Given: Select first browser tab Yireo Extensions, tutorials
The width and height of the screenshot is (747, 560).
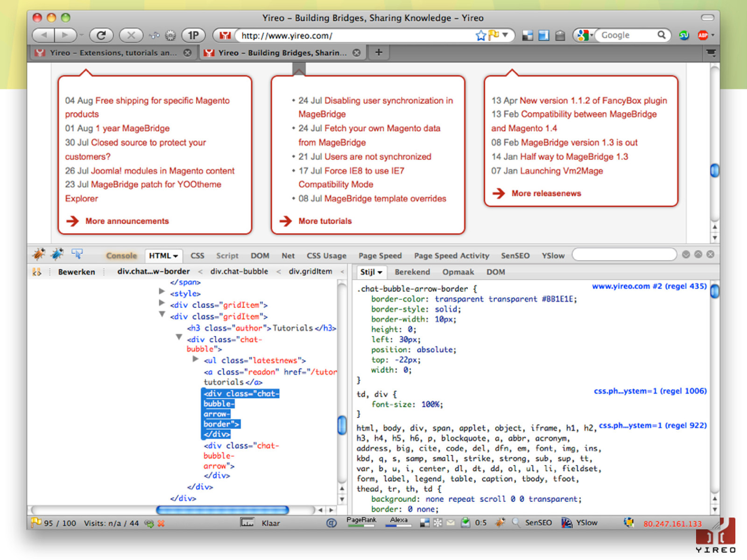Looking at the screenshot, I should (113, 53).
